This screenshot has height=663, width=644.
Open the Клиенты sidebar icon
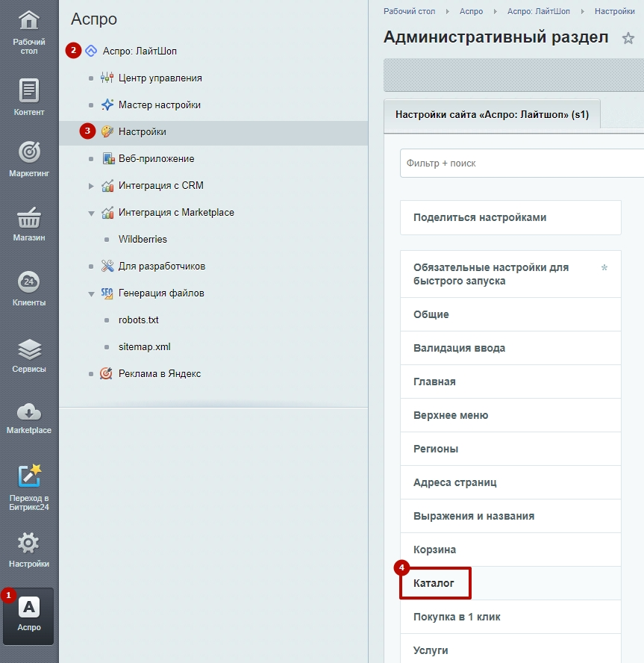[x=28, y=282]
